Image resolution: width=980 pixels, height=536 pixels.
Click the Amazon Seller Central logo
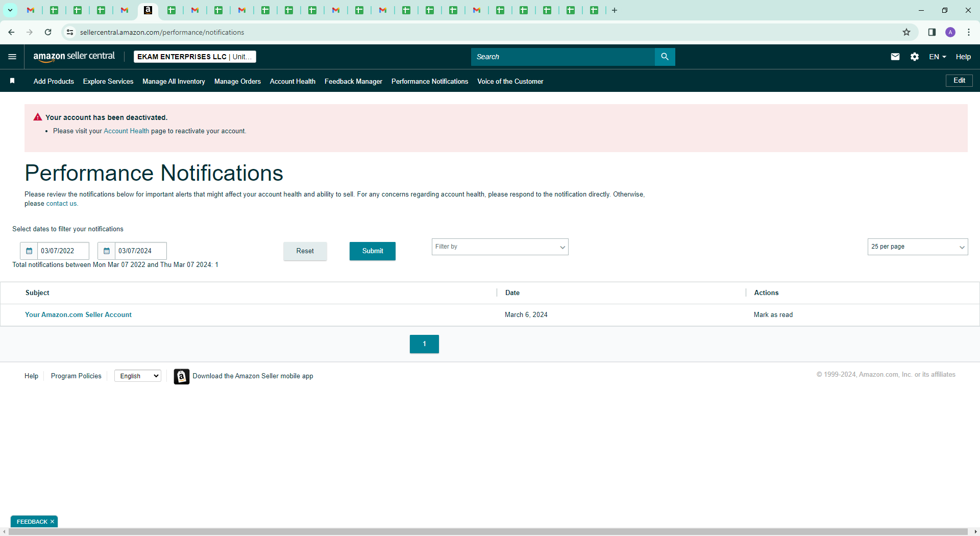pyautogui.click(x=74, y=57)
